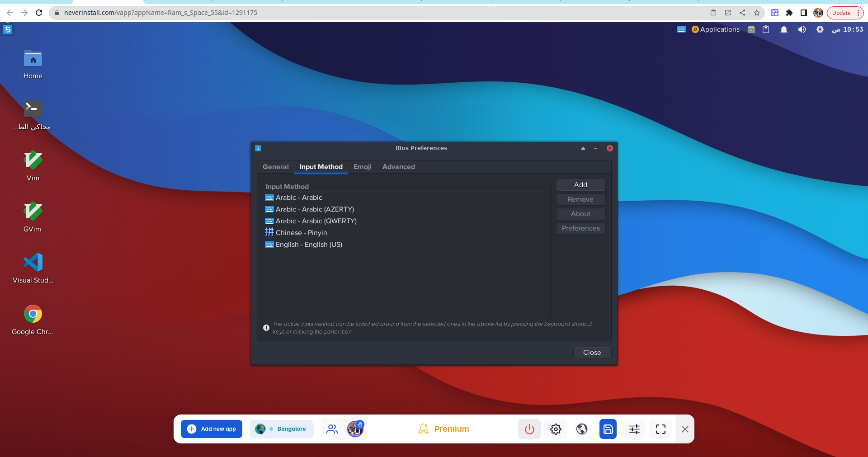Screen dimensions: 868x457
Task: Select Chinese - Pinyin input method
Action: 301,232
